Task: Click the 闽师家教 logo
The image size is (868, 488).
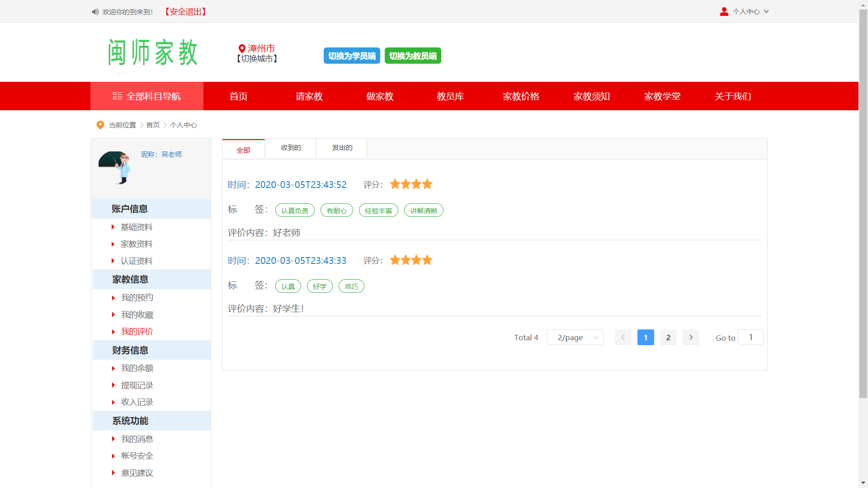Action: pyautogui.click(x=153, y=52)
